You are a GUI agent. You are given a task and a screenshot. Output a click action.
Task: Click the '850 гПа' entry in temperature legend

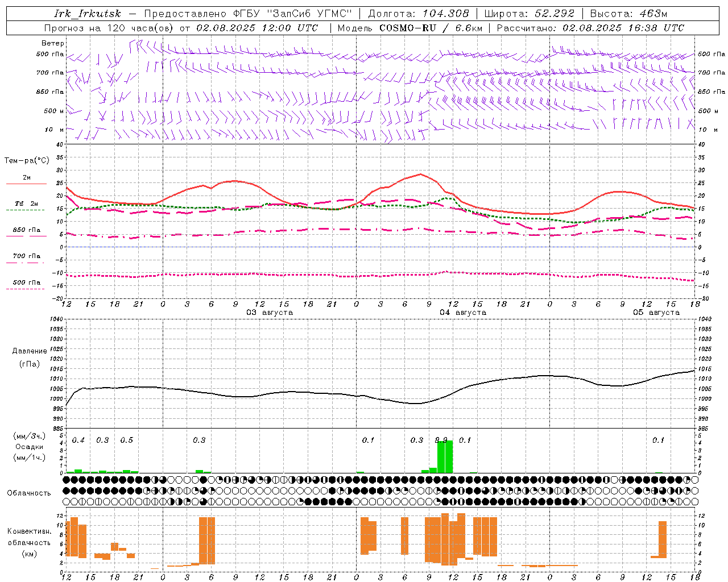click(26, 230)
